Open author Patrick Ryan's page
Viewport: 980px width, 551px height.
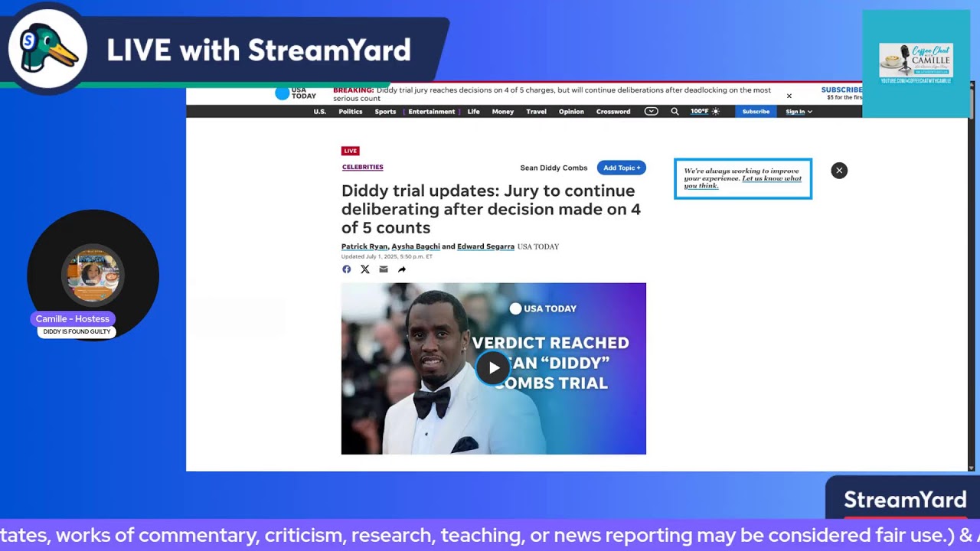364,246
